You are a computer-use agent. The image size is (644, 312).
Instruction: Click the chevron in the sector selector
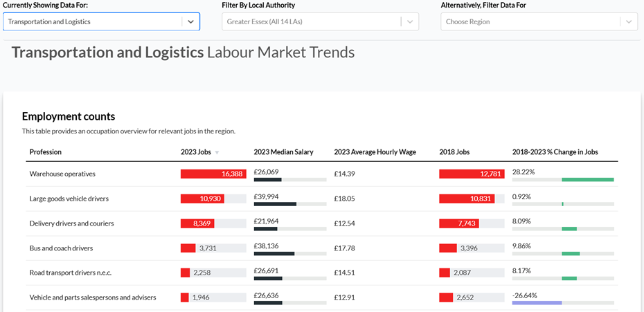click(191, 21)
